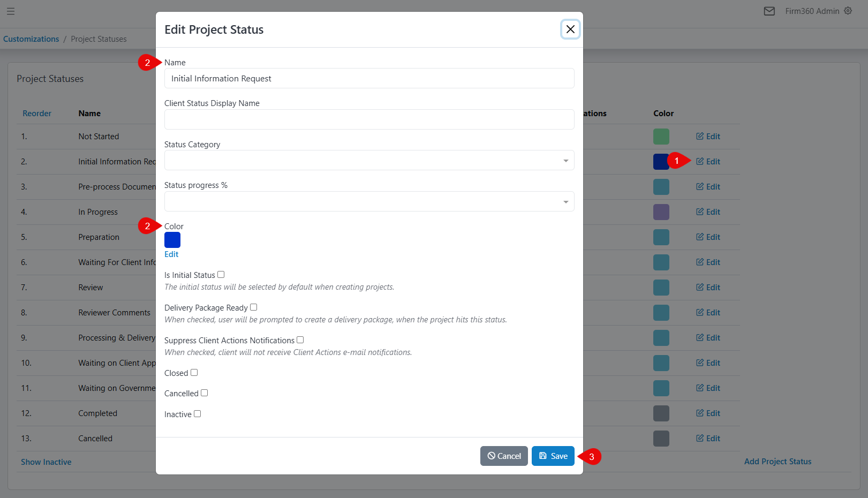The width and height of the screenshot is (868, 498).
Task: Enable the Is Initial Status checkbox
Action: (x=221, y=274)
